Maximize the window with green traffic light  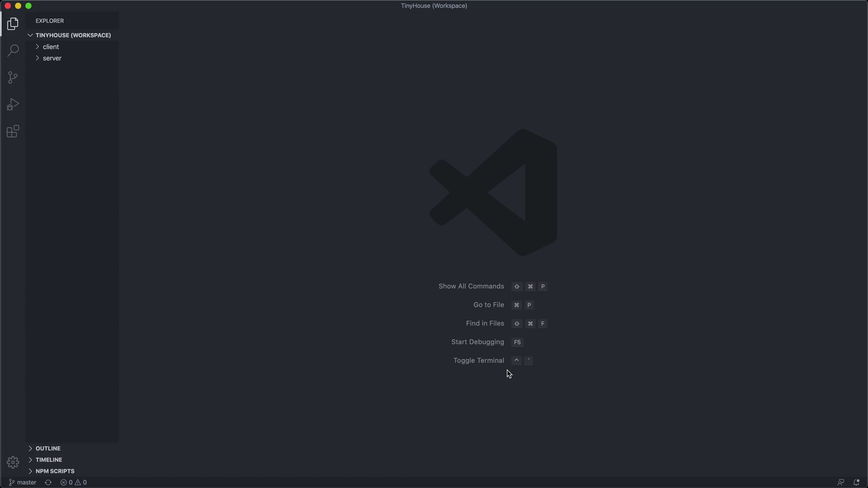pos(28,6)
